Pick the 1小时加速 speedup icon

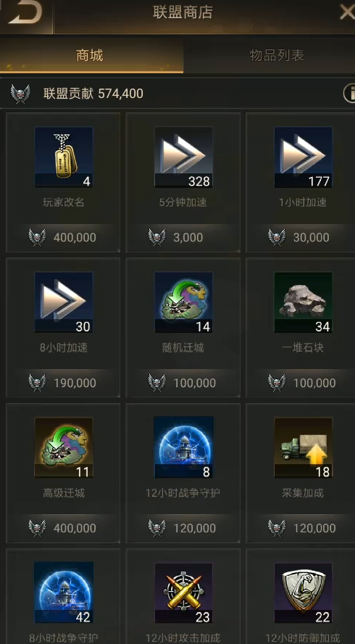pos(304,157)
